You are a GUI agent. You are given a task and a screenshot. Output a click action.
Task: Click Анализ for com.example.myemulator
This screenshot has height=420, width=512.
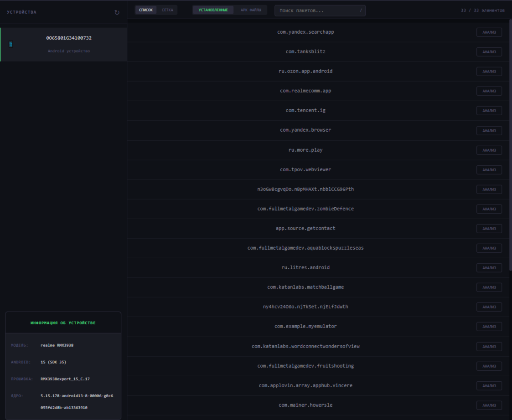(489, 326)
